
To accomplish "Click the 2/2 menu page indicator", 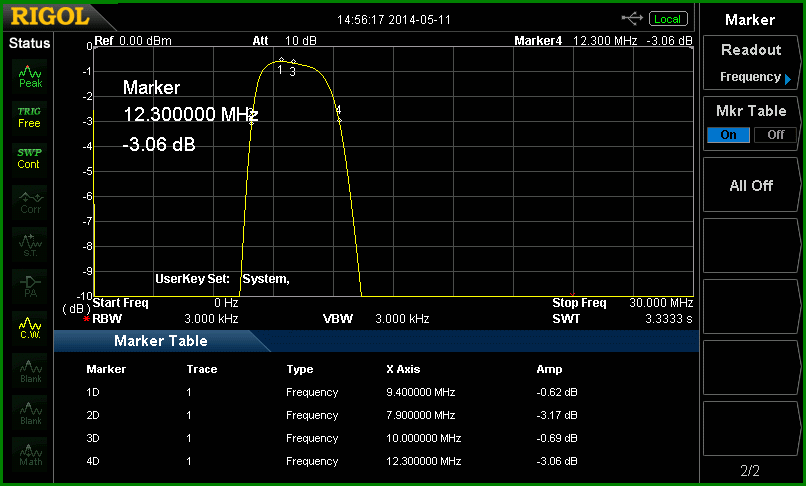I will pyautogui.click(x=750, y=470).
